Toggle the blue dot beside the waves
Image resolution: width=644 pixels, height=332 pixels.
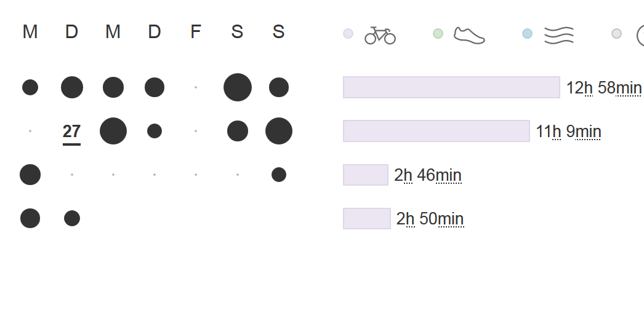tap(527, 34)
